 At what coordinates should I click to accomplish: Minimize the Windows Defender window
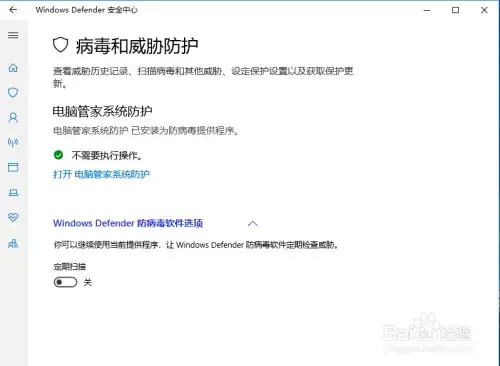(x=427, y=10)
